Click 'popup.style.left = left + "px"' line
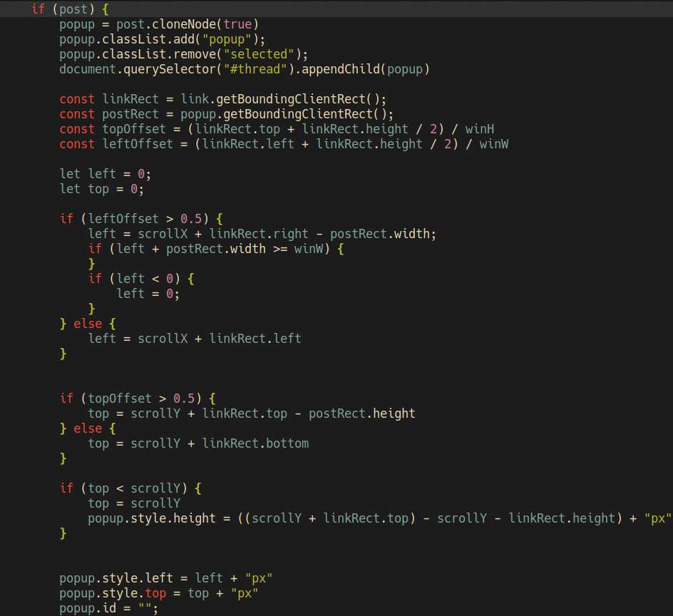This screenshot has width=673, height=616. 165,578
